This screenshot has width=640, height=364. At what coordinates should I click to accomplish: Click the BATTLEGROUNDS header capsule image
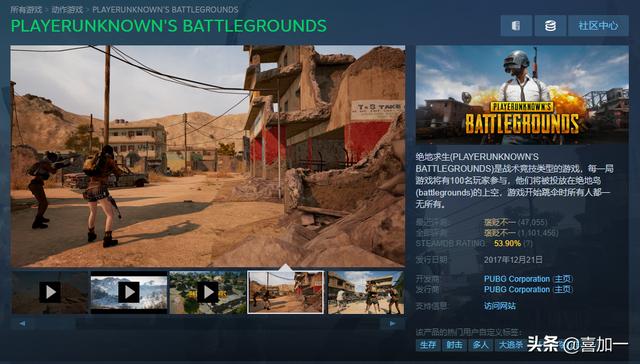coord(522,94)
